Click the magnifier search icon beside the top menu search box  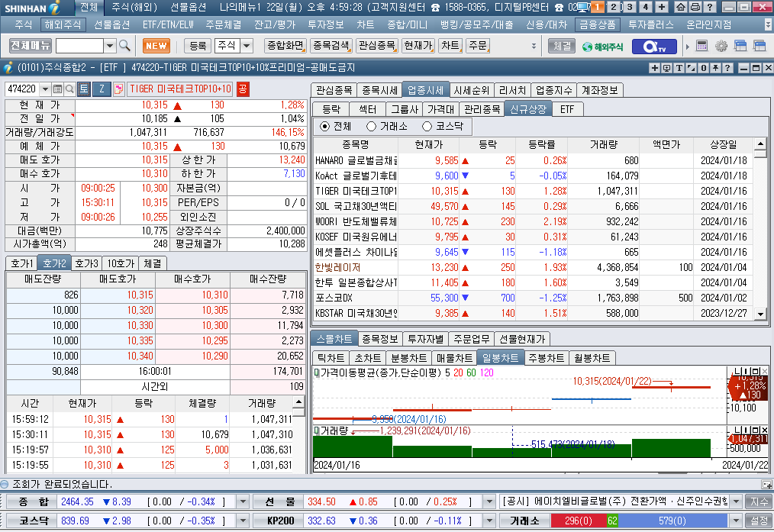pyautogui.click(x=125, y=46)
